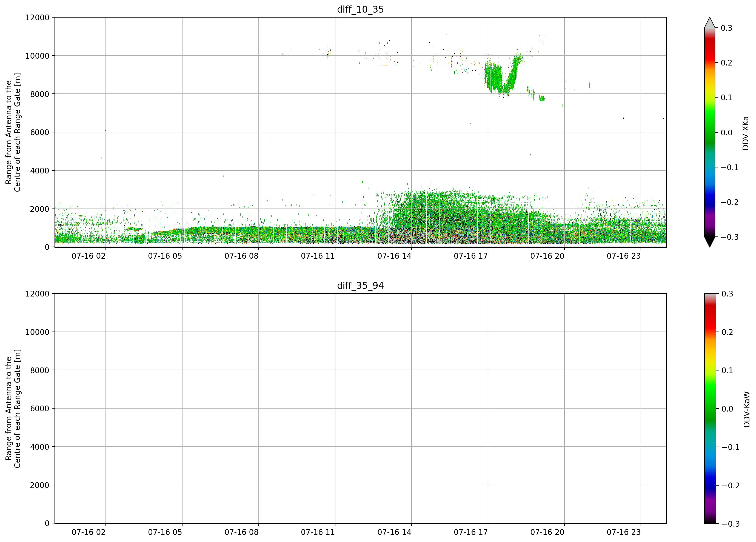Image resolution: width=756 pixels, height=542 pixels.
Task: Click the 2000 y-tick of diff_35_94
Action: tap(40, 485)
